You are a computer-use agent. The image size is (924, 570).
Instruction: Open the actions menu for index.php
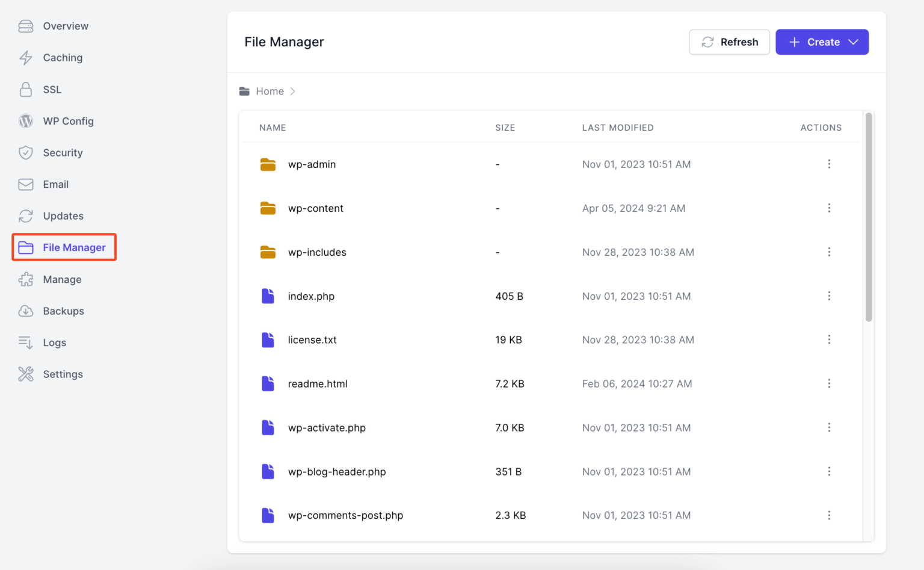(x=830, y=296)
